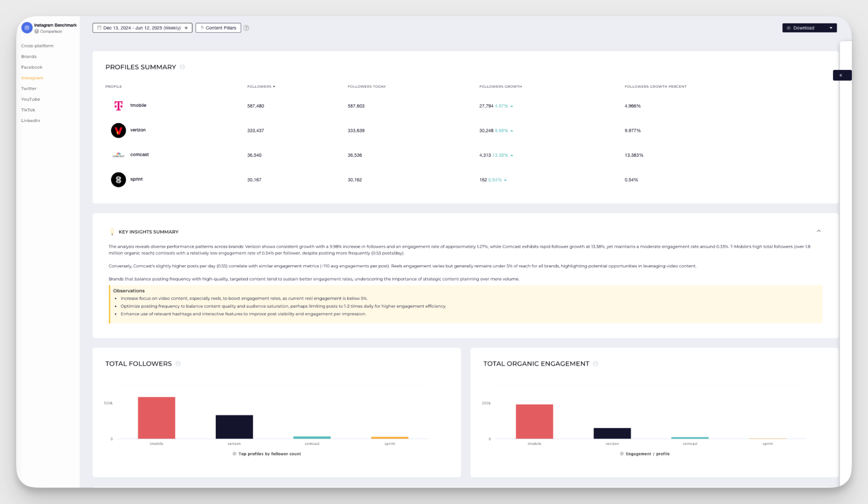Open Brands in the sidebar
Viewport: 868px width, 504px height.
click(29, 56)
